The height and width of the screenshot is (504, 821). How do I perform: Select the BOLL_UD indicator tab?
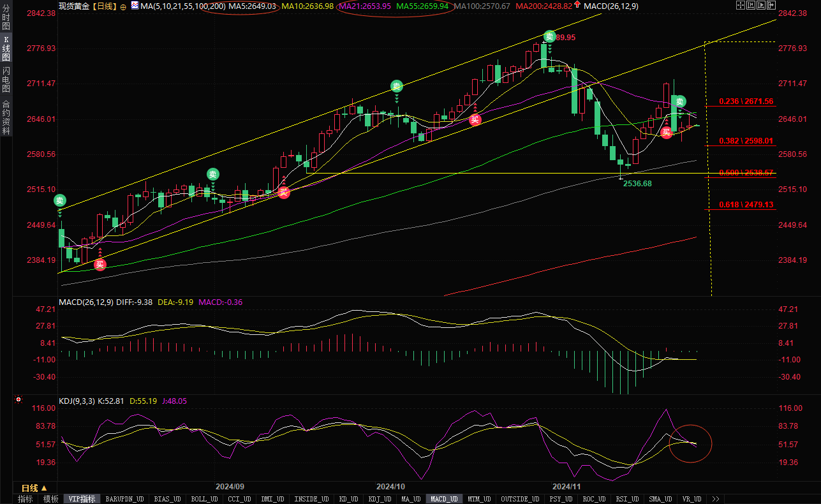[203, 499]
